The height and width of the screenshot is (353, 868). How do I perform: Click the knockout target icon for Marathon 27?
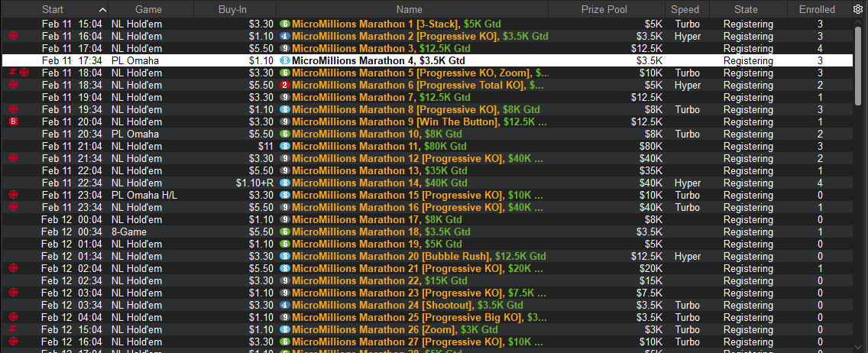(14, 340)
